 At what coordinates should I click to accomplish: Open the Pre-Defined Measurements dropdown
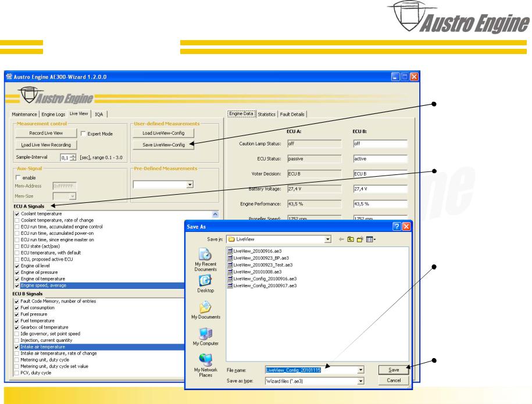(190, 184)
